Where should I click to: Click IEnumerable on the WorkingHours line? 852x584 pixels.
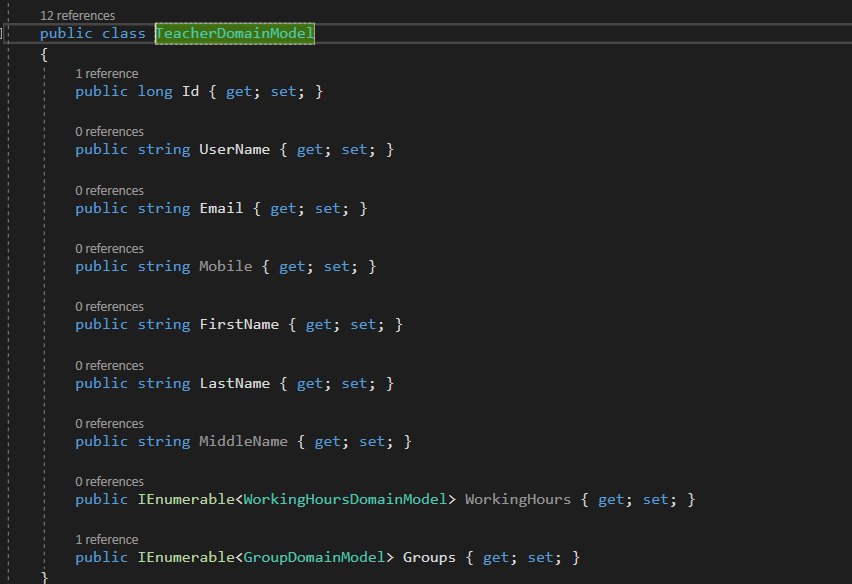[186, 499]
